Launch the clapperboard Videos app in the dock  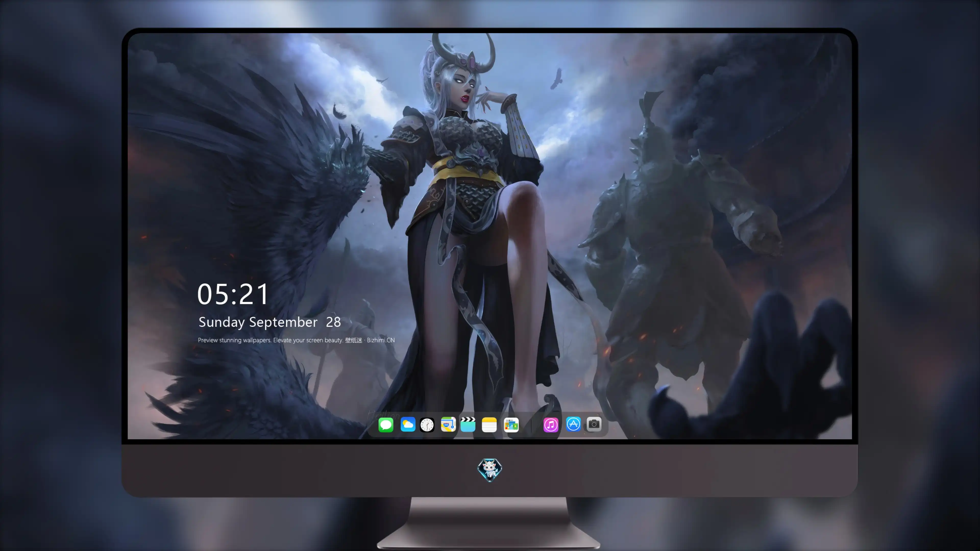[x=468, y=424]
